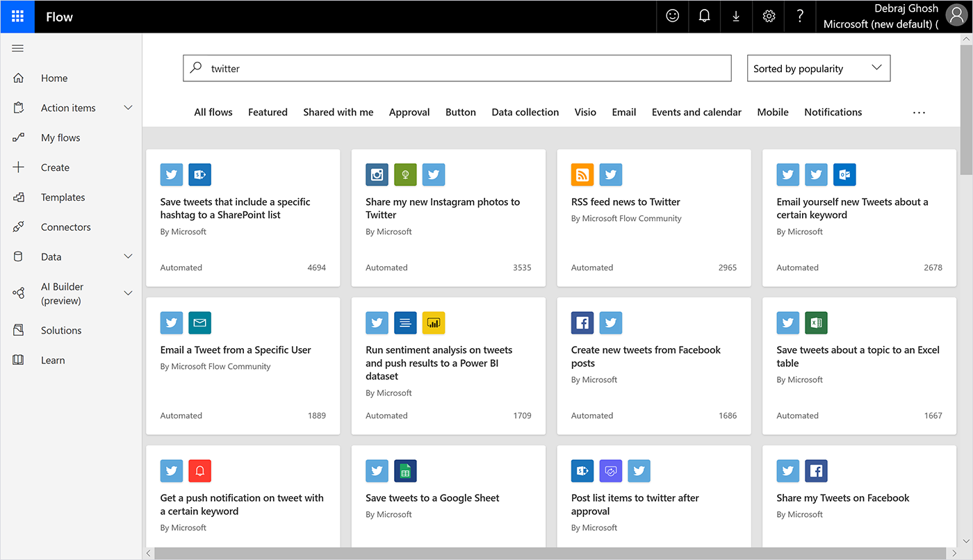Screen dimensions: 973x560
Task: Click the RSS feed icon on the news template
Action: (582, 174)
